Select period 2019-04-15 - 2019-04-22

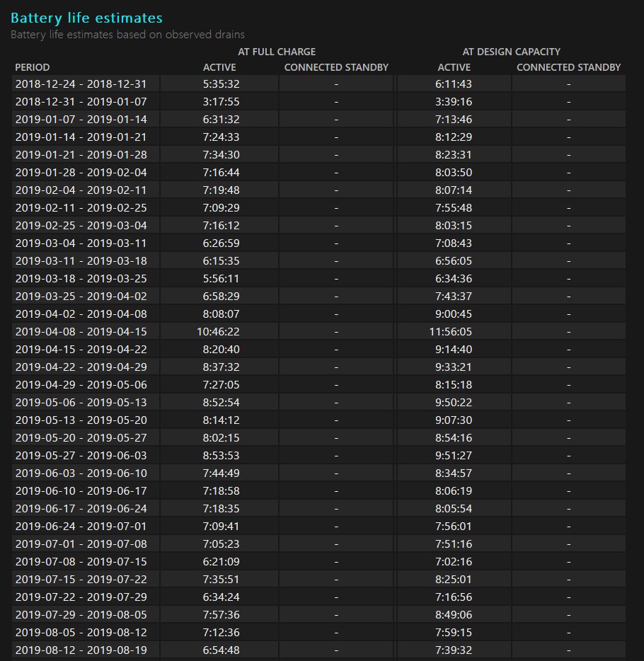[x=81, y=350]
